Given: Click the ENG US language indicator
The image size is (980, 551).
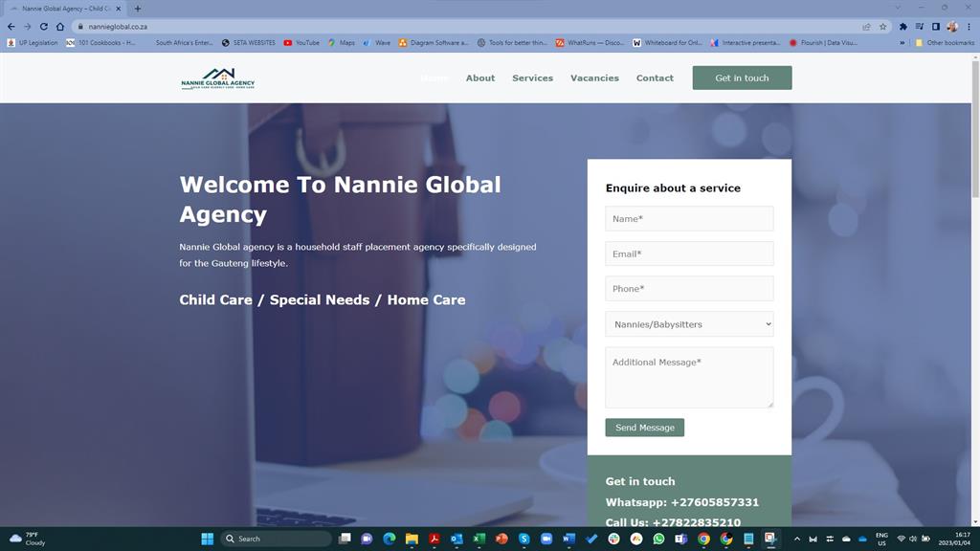Looking at the screenshot, I should [x=881, y=539].
